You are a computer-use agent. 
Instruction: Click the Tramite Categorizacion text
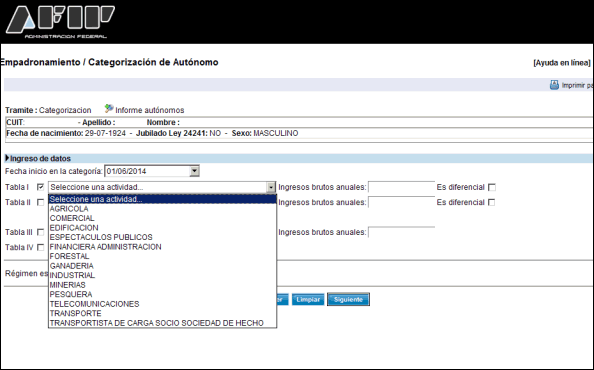coord(48,110)
